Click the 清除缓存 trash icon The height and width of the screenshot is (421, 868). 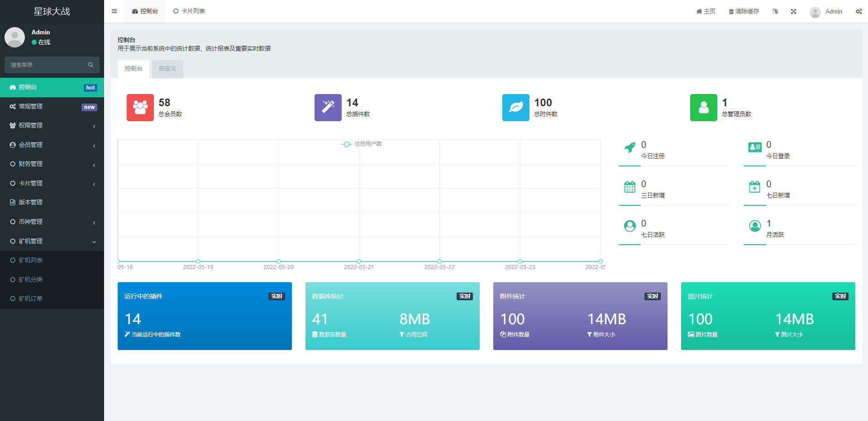pos(730,11)
